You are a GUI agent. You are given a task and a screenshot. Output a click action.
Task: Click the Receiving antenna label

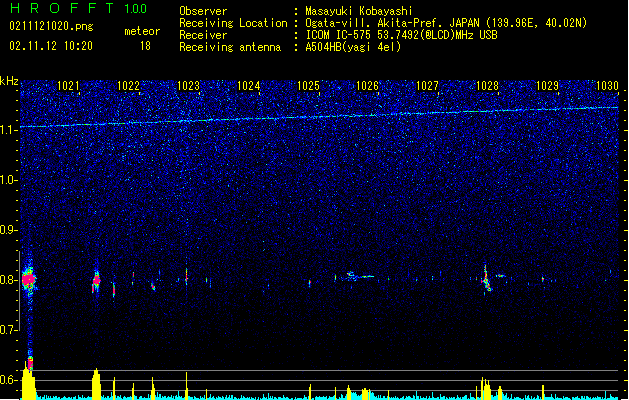pyautogui.click(x=230, y=47)
